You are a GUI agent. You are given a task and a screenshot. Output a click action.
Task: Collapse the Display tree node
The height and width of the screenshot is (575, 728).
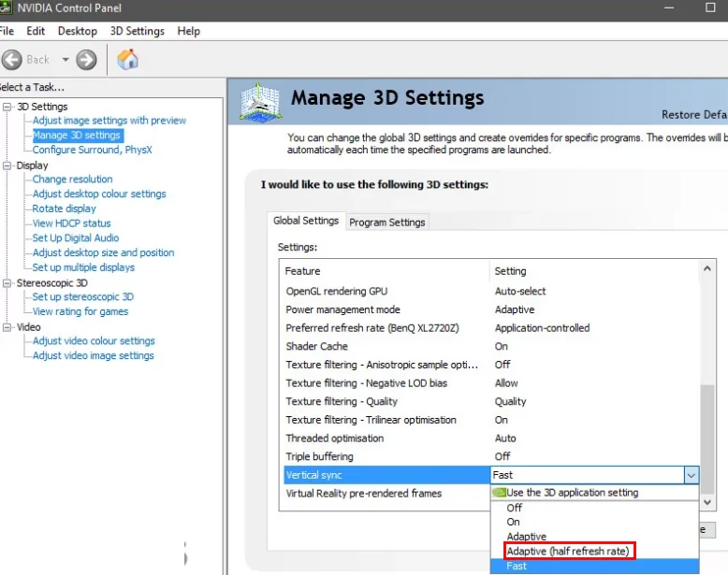coord(7,165)
